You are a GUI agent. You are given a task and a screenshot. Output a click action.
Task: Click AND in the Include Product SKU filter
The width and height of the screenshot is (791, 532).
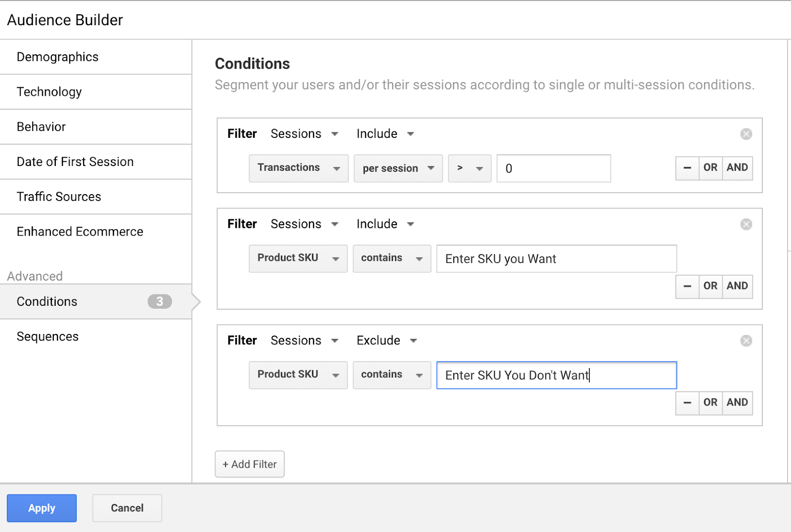point(737,286)
